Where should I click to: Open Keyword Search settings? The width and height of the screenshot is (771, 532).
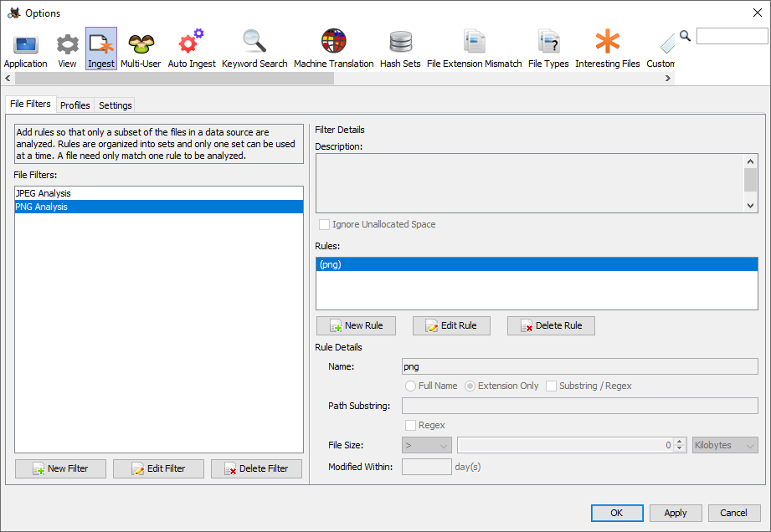point(254,49)
